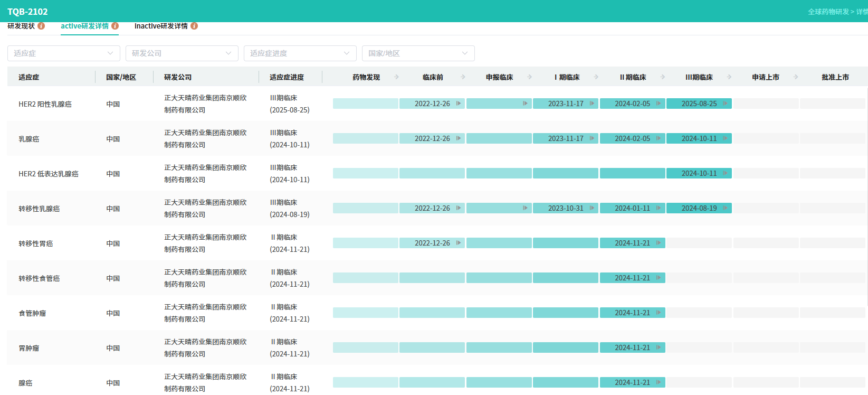The height and width of the screenshot is (395, 868).
Task: Click arrow icon on 2024-11-21 bar, 转移性食管癌 row
Action: point(659,278)
